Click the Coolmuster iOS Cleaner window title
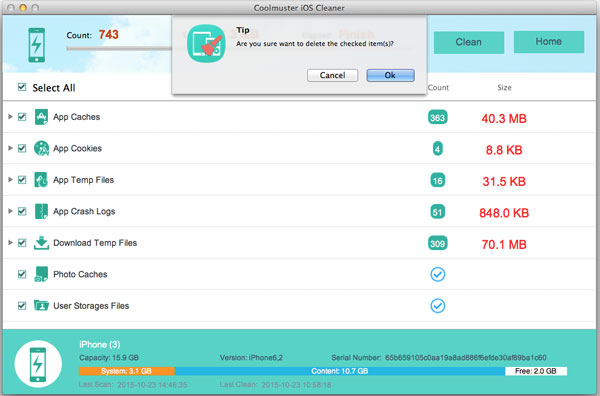The height and width of the screenshot is (396, 600). [x=299, y=8]
